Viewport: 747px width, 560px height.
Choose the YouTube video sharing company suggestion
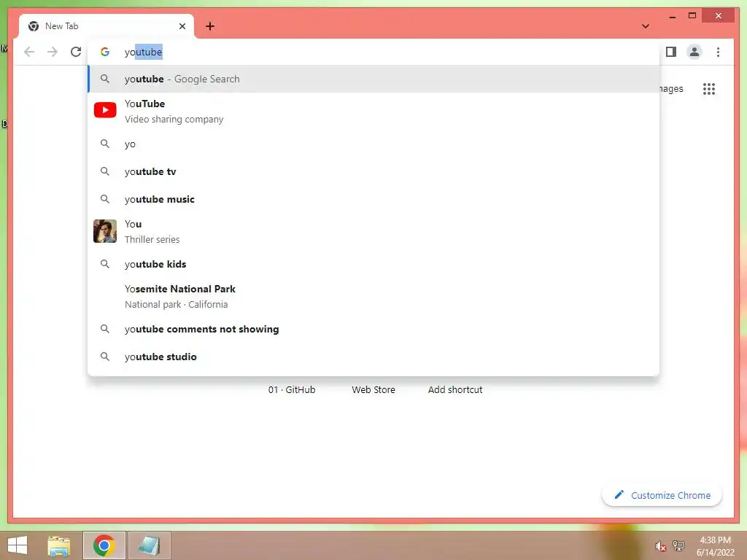pos(374,111)
